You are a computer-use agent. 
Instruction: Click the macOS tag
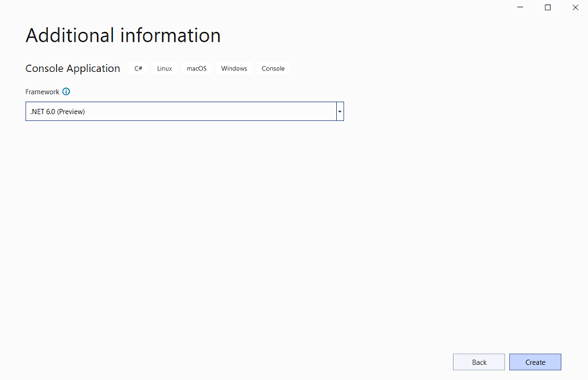click(197, 68)
